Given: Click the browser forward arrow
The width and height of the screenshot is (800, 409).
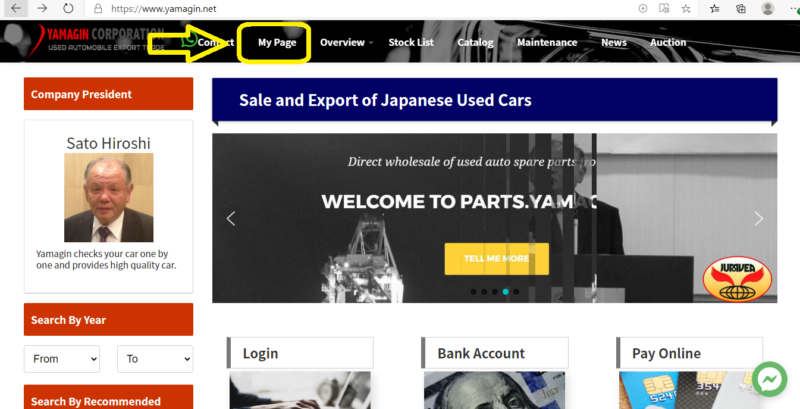Looking at the screenshot, I should [42, 8].
